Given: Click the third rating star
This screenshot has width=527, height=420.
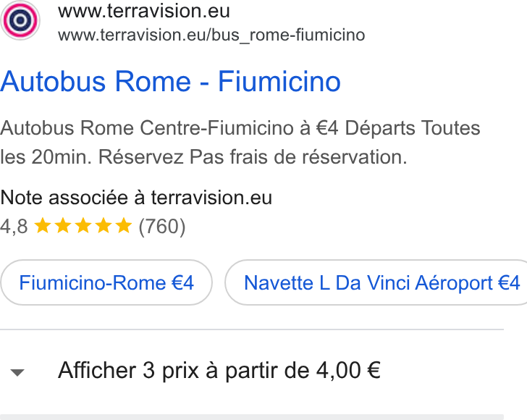Looking at the screenshot, I should coord(83,225).
